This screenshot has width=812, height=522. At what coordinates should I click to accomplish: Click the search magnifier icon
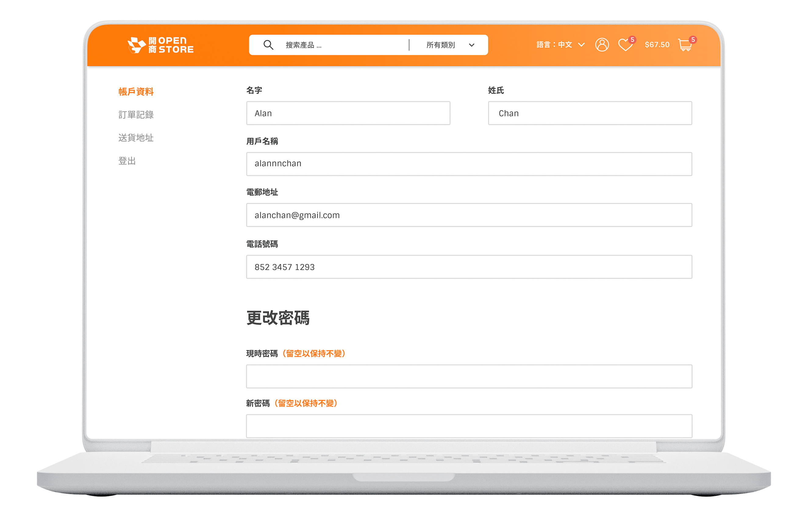pos(267,45)
